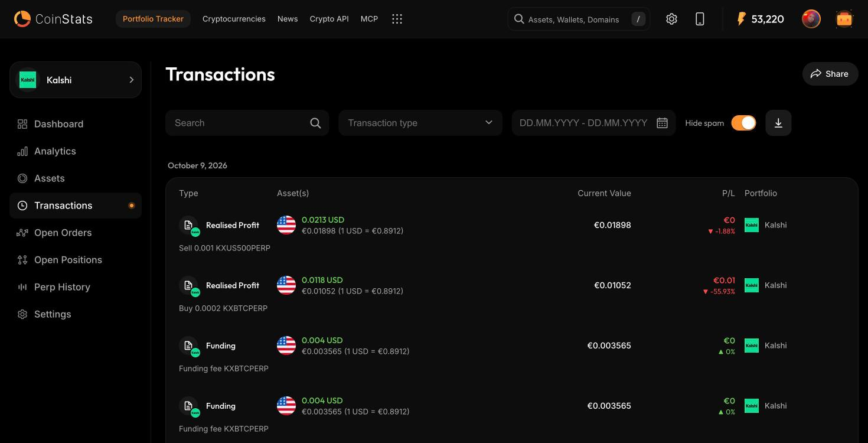Click first Funding fee KXBTCPERP row's Funding label

pos(221,346)
